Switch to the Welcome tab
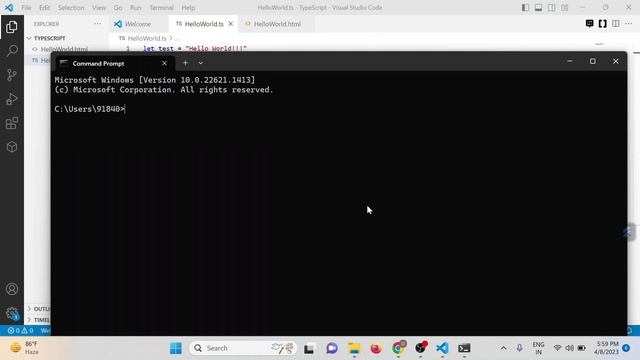640x360 pixels. coord(138,24)
